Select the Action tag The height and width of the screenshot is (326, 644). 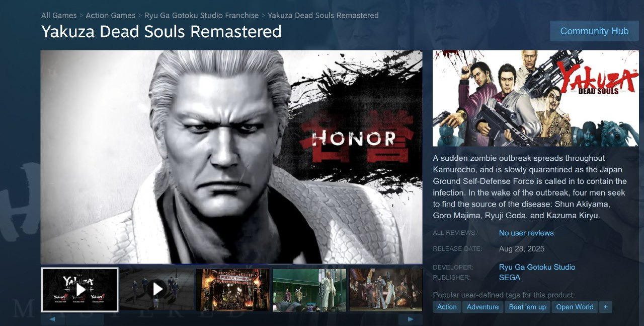tap(447, 307)
